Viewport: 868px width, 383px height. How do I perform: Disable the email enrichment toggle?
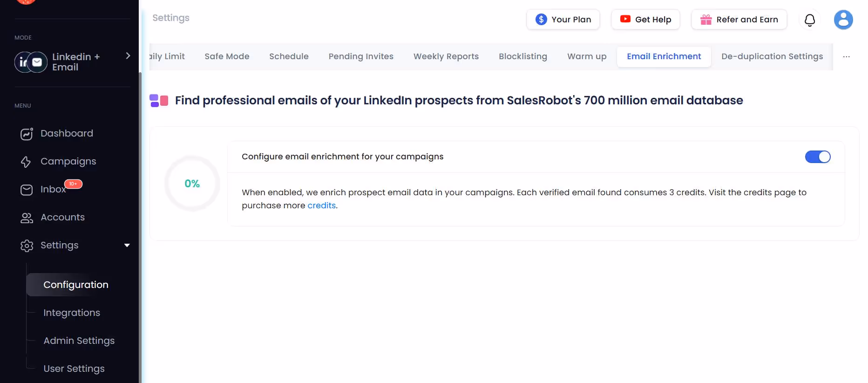point(818,157)
